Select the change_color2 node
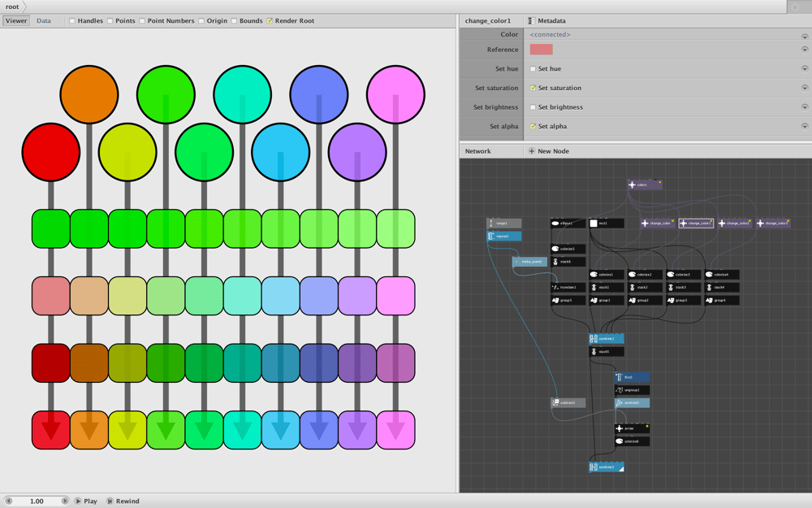The image size is (812, 508). tap(735, 224)
